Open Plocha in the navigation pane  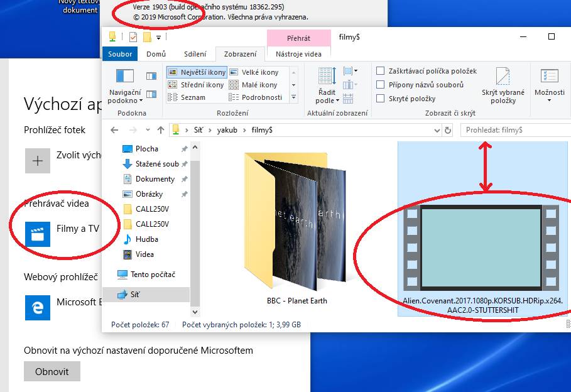(147, 149)
